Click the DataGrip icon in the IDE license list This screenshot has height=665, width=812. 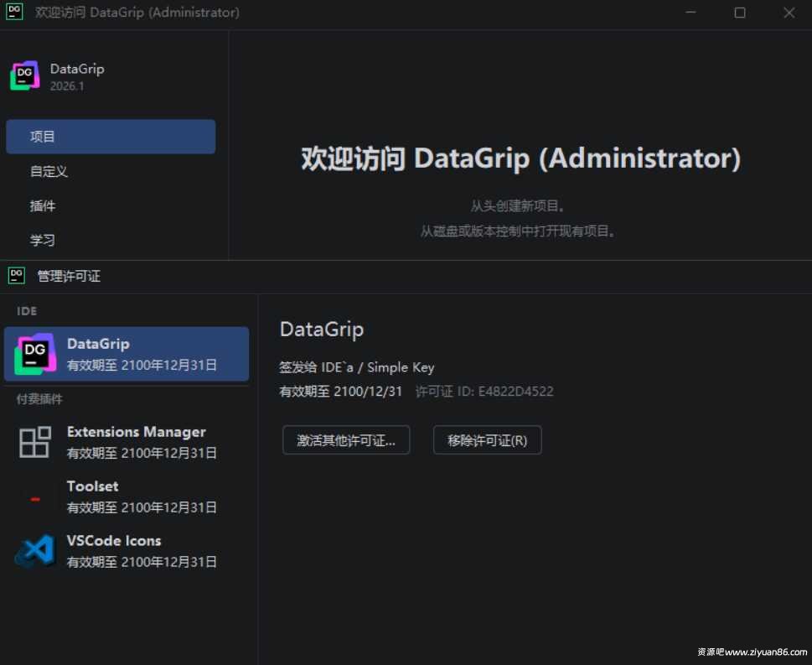[35, 354]
